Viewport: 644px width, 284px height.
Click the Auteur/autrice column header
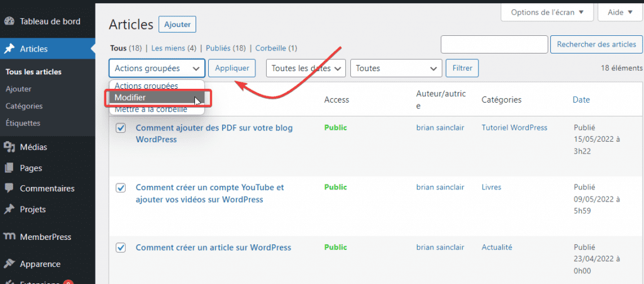[x=441, y=99]
